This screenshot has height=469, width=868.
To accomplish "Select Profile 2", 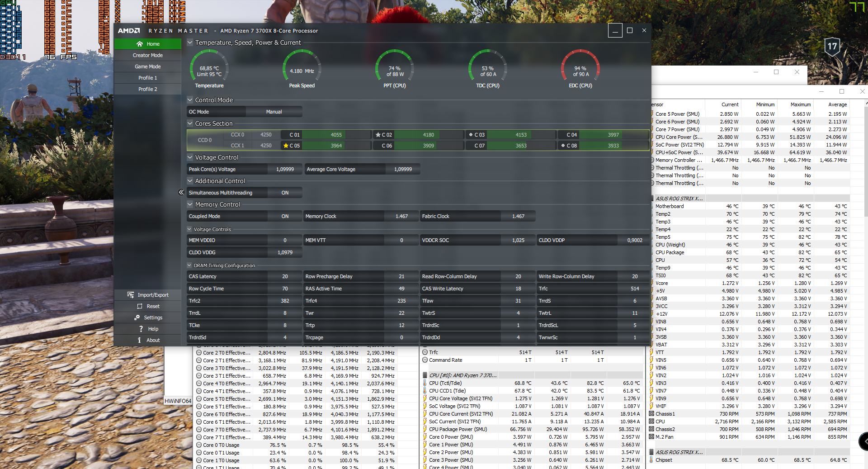I will [x=148, y=89].
